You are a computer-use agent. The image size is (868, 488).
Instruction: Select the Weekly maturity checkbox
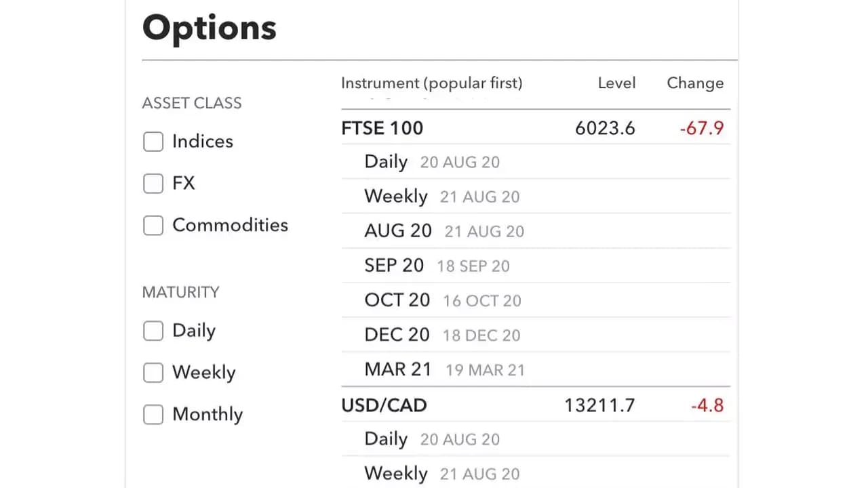[153, 373]
